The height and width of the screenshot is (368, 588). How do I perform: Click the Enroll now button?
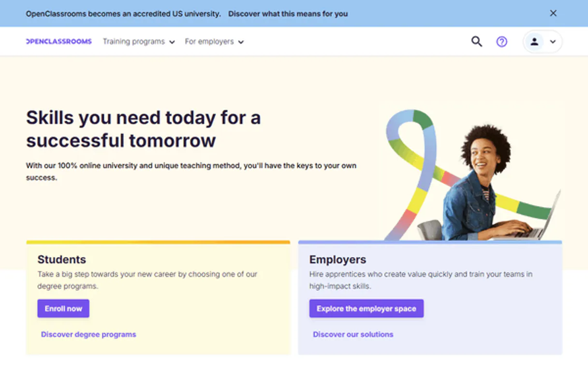(63, 308)
